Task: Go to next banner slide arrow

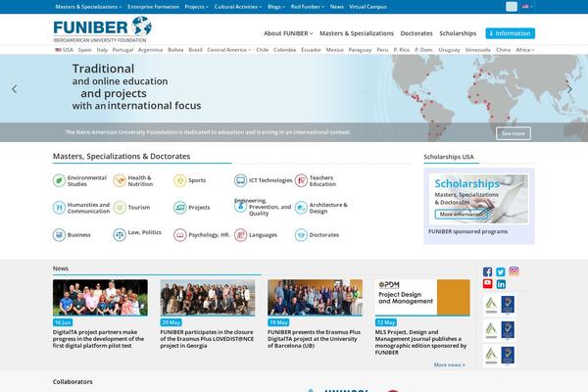Action: pos(569,89)
